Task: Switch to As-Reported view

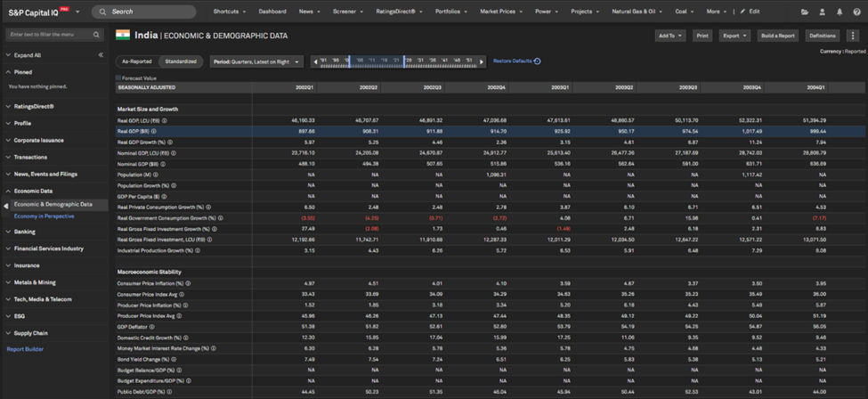Action: tap(137, 61)
